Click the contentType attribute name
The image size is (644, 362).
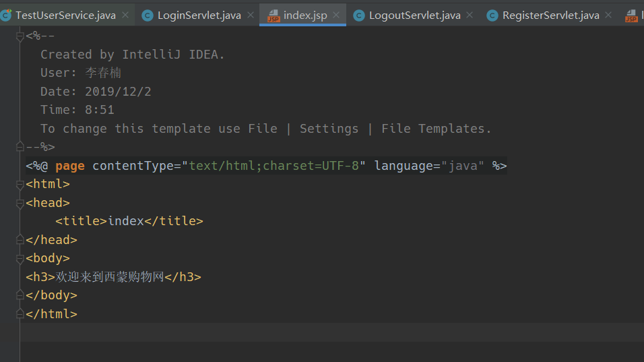tap(133, 166)
